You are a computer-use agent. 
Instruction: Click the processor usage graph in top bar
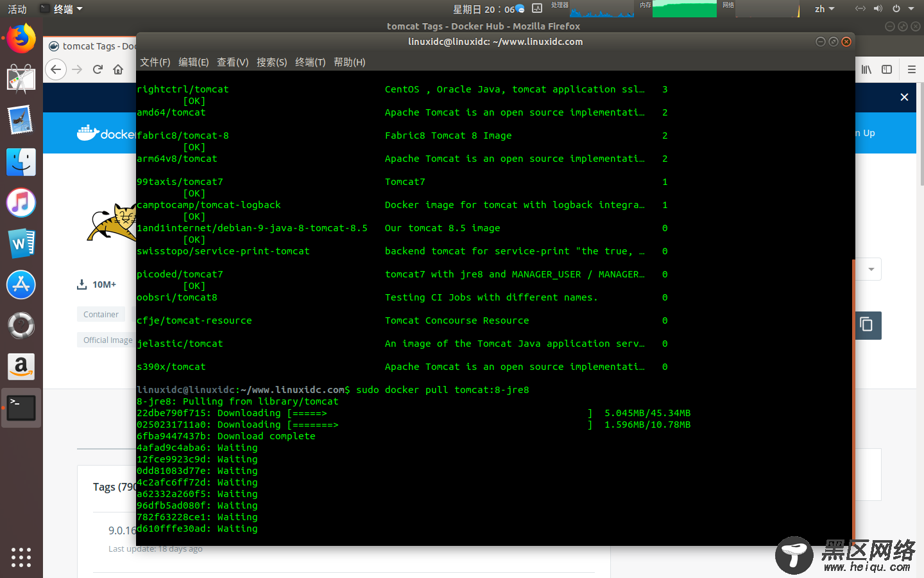pos(601,9)
